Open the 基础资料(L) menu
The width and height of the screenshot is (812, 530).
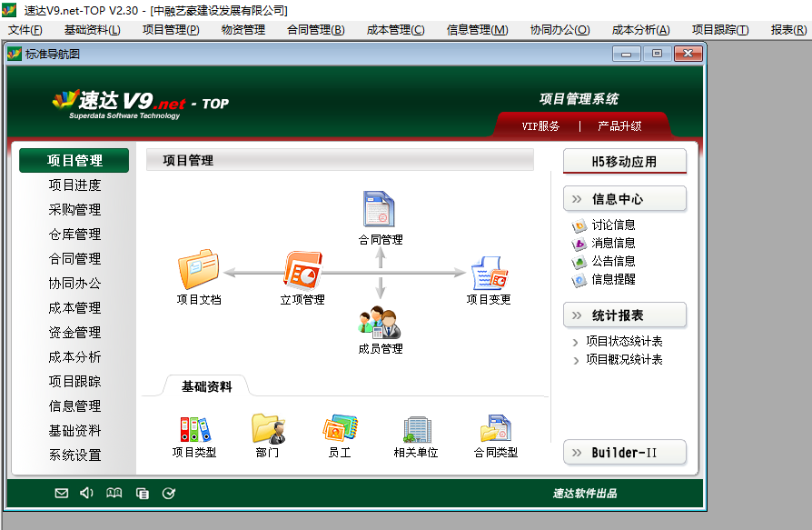(92, 30)
